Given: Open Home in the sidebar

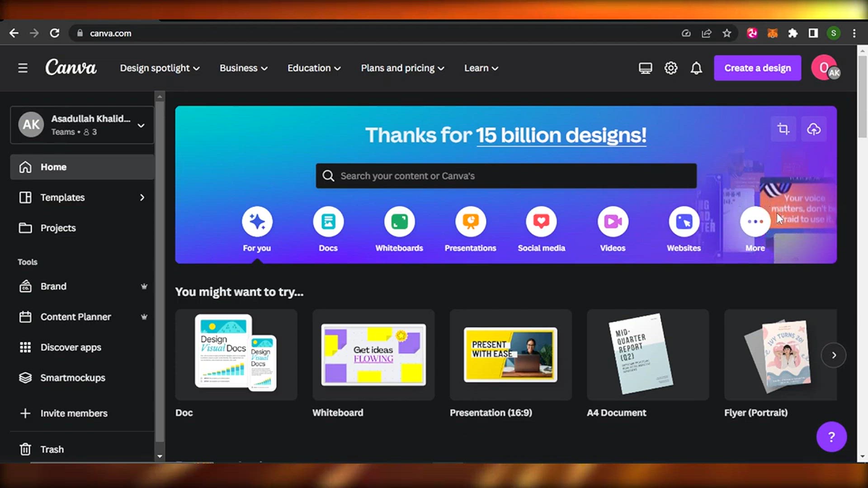Looking at the screenshot, I should tap(82, 167).
